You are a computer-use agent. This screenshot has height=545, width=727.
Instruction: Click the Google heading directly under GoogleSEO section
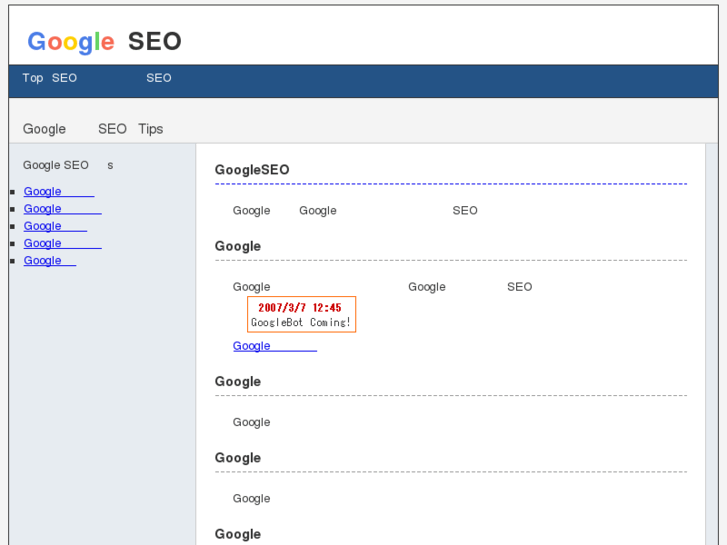tap(238, 246)
